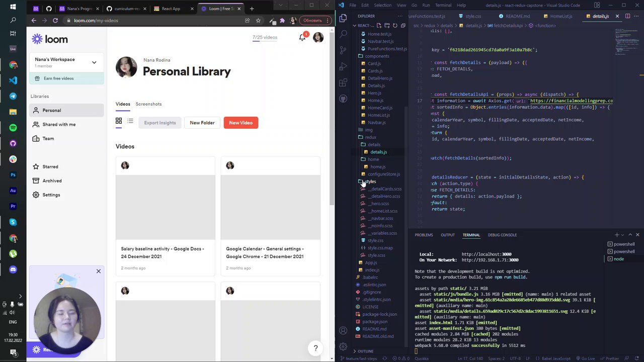Open a new Chrome tab
Viewport: 644px width, 362px height.
[x=252, y=9]
